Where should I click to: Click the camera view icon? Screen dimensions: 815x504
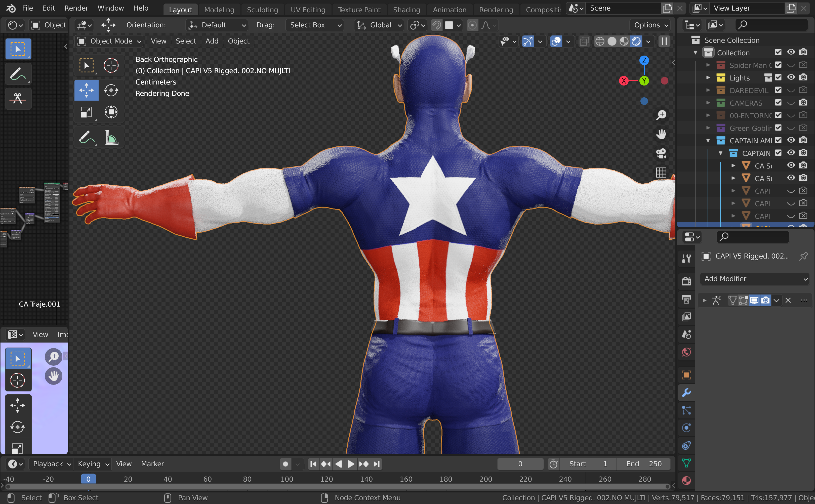661,153
